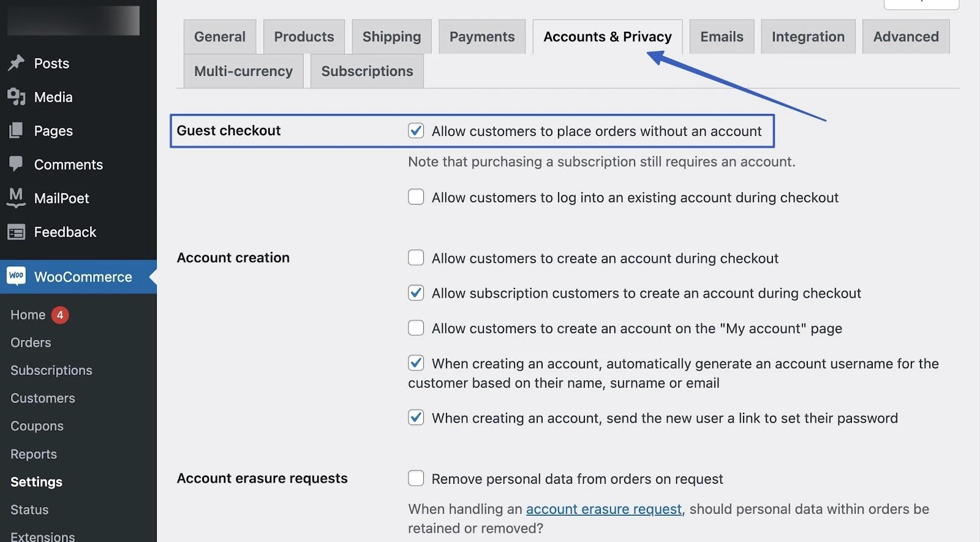Click the Home notification badge showing 4
The width and height of the screenshot is (980, 542).
click(60, 315)
